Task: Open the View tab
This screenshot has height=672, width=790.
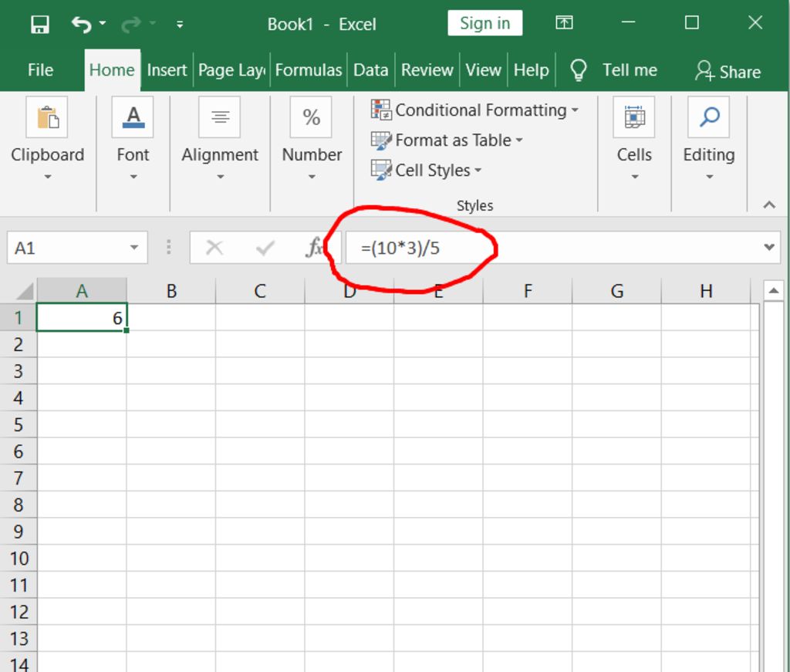Action: 483,70
